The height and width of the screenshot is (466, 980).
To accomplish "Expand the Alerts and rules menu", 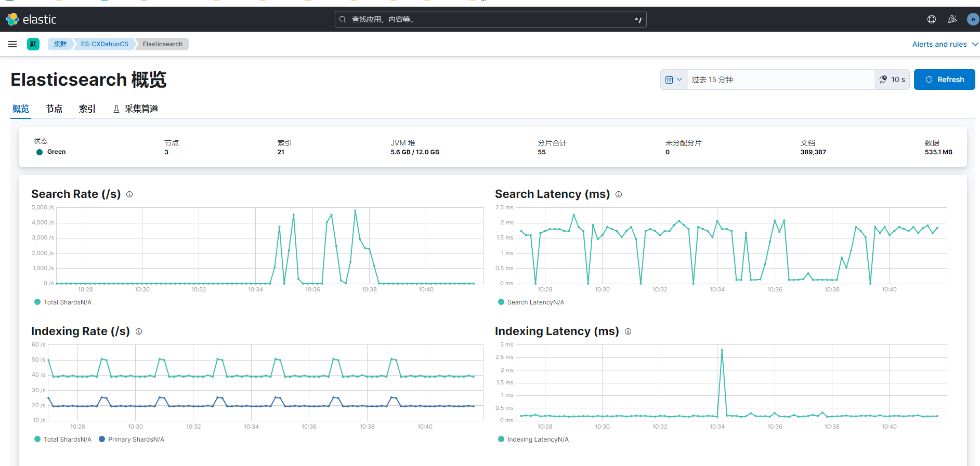I will [x=945, y=44].
